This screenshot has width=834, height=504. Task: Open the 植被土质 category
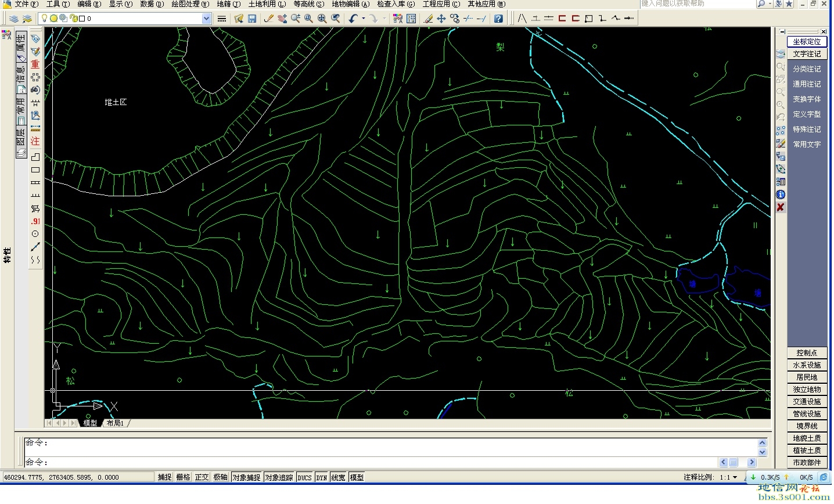click(x=807, y=451)
